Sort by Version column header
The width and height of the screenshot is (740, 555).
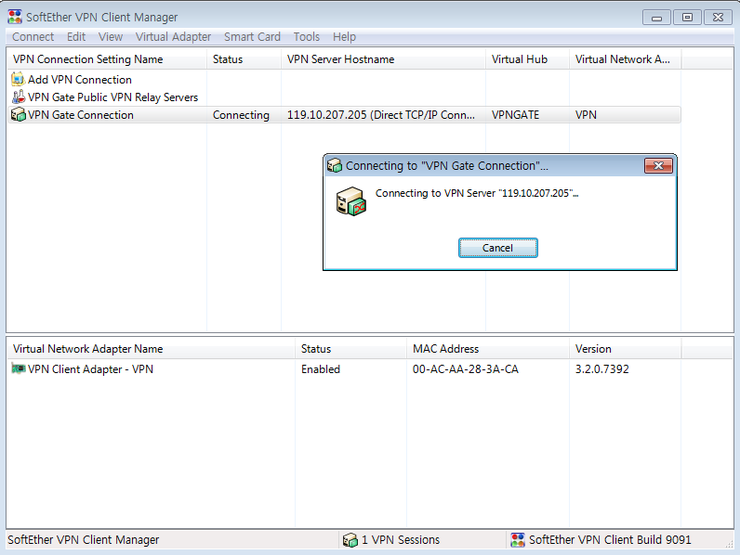[625, 349]
